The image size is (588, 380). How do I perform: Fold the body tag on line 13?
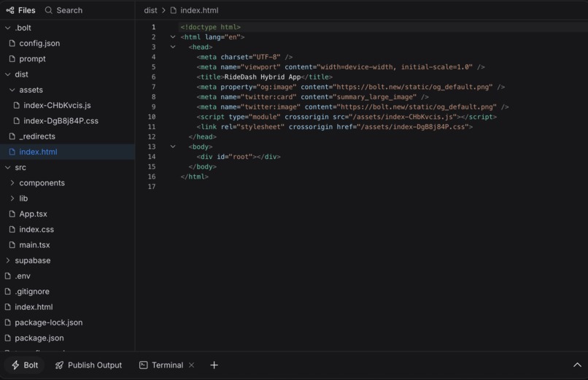click(x=173, y=147)
